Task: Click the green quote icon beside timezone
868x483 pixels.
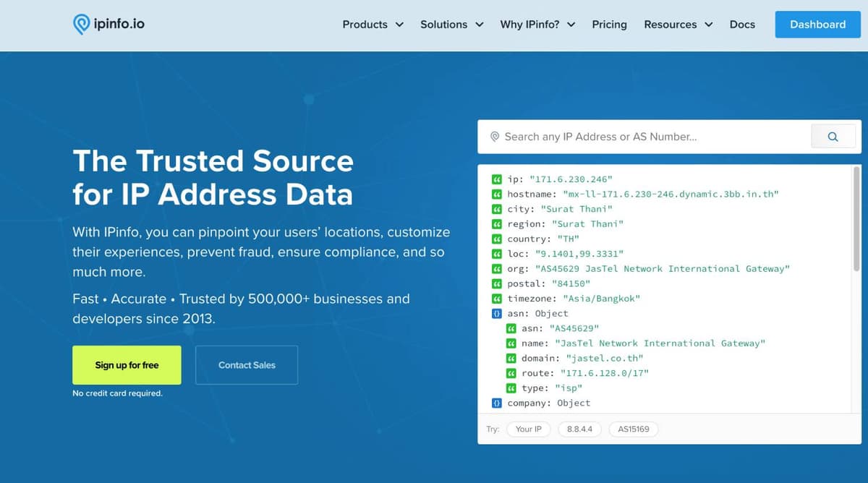Action: [497, 299]
